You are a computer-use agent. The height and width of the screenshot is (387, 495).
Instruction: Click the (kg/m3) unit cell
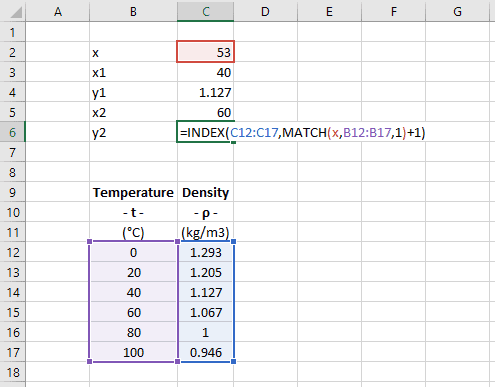[x=205, y=232]
